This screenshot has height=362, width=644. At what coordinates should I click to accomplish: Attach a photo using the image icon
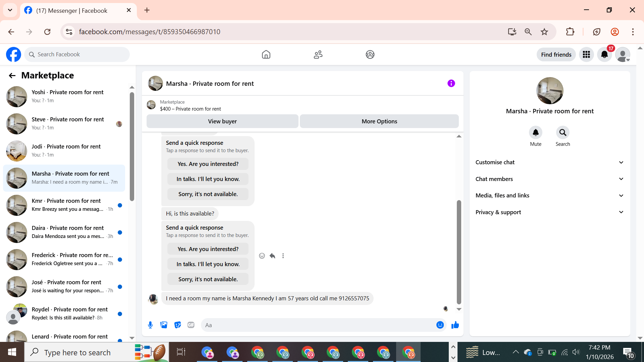[x=164, y=325]
